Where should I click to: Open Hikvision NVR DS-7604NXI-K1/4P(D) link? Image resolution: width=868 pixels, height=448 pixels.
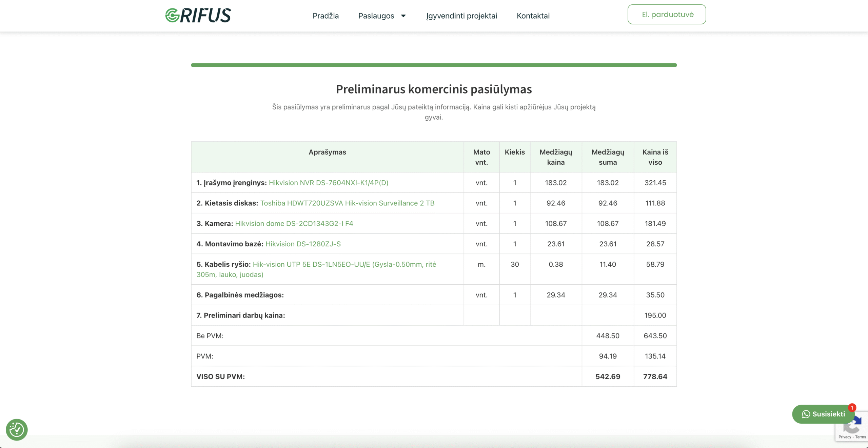[x=328, y=183]
